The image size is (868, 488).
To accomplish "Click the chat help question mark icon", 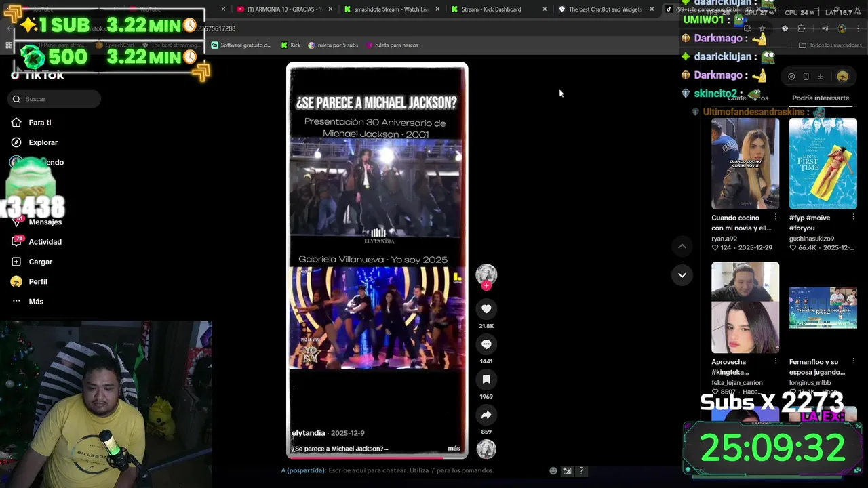I will pos(581,470).
